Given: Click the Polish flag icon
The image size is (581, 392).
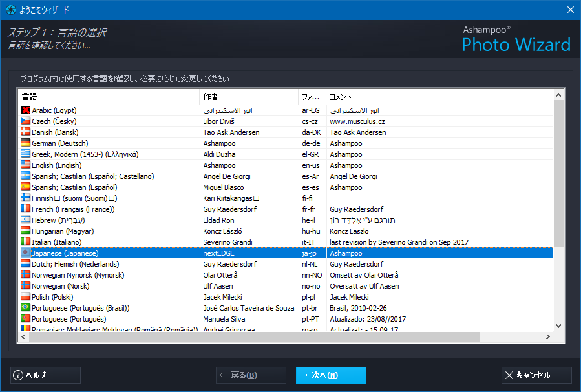Looking at the screenshot, I should coord(26,296).
